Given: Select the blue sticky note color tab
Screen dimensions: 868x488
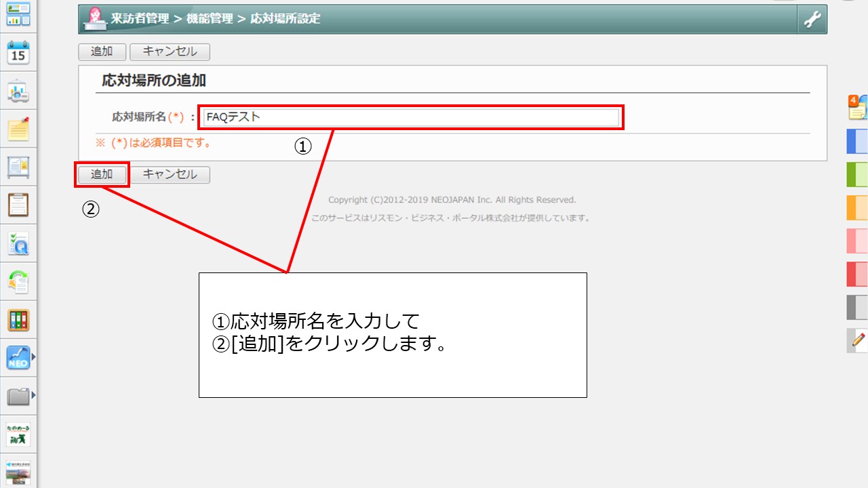Looking at the screenshot, I should coord(857,142).
